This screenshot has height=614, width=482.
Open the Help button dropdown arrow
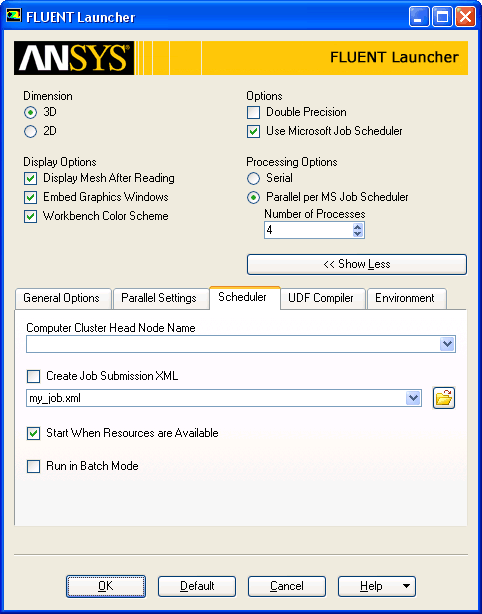pyautogui.click(x=406, y=586)
